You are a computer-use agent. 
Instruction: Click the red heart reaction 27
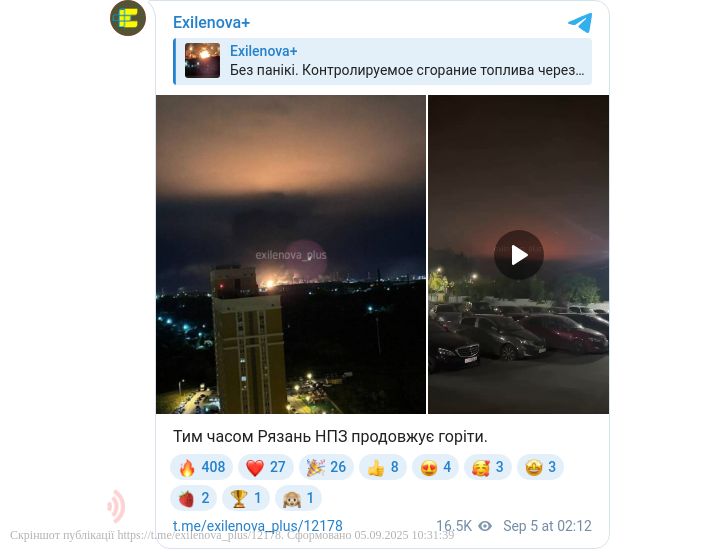tap(265, 467)
